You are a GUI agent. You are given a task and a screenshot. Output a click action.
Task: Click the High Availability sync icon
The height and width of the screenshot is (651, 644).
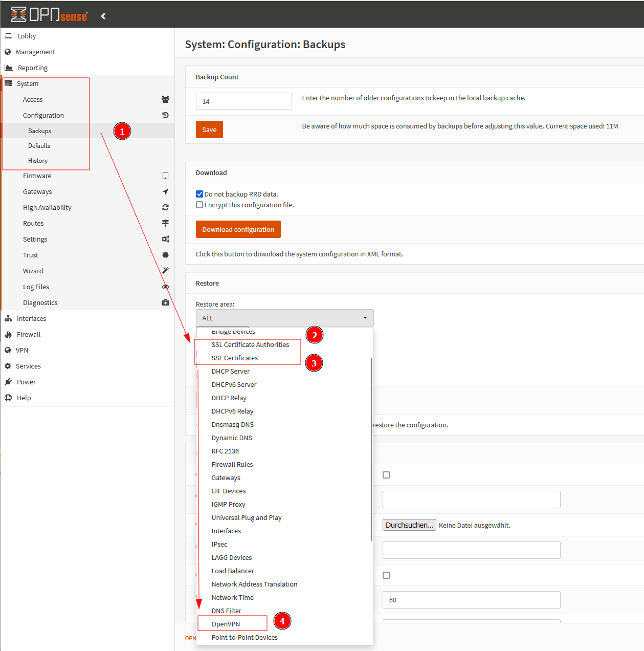point(165,207)
